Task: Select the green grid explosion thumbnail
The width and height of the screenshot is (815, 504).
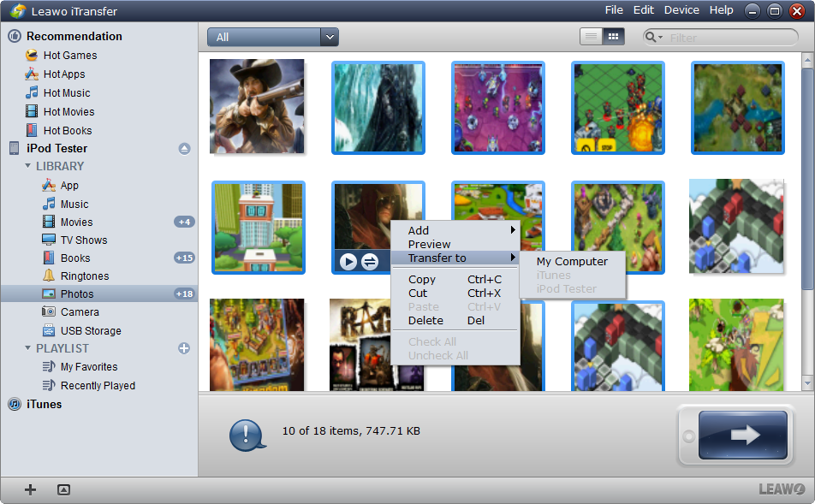Action: [x=618, y=108]
